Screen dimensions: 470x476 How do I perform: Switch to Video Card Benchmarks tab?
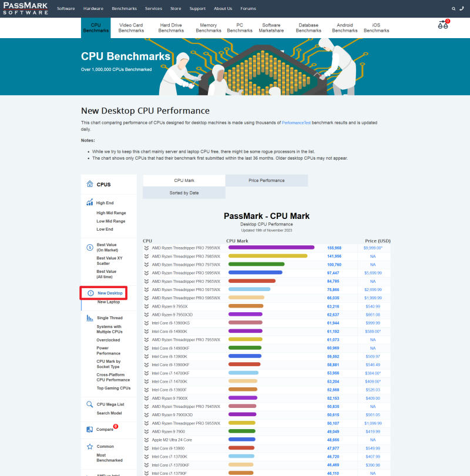(131, 28)
